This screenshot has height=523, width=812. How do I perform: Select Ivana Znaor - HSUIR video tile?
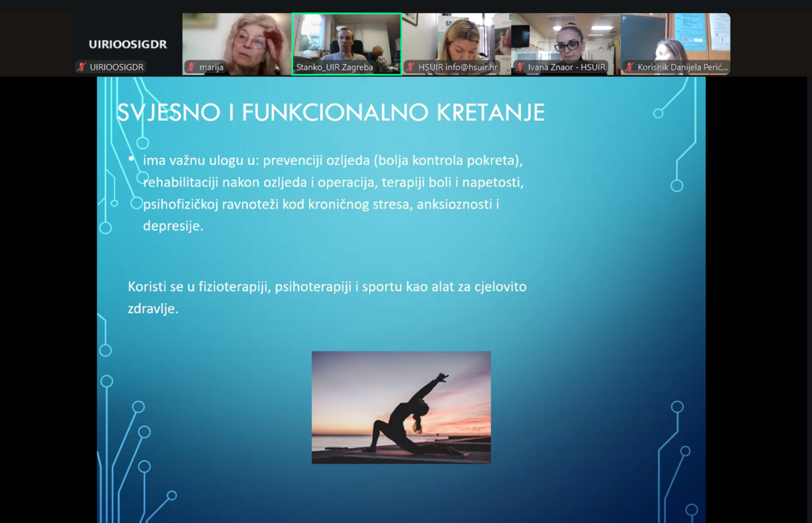coord(566,36)
